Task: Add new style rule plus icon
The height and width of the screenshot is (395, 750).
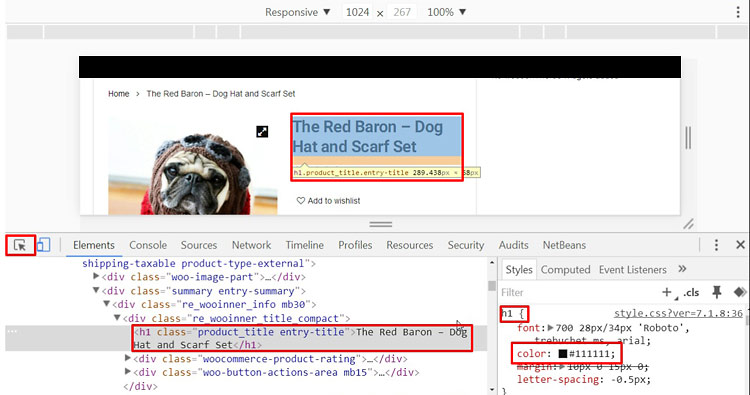Action: (667, 292)
